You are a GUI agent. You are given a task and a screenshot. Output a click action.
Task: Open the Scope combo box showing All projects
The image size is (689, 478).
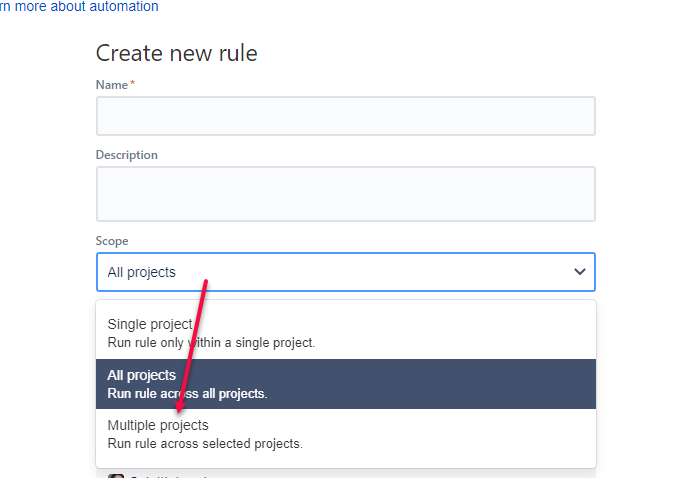(346, 272)
